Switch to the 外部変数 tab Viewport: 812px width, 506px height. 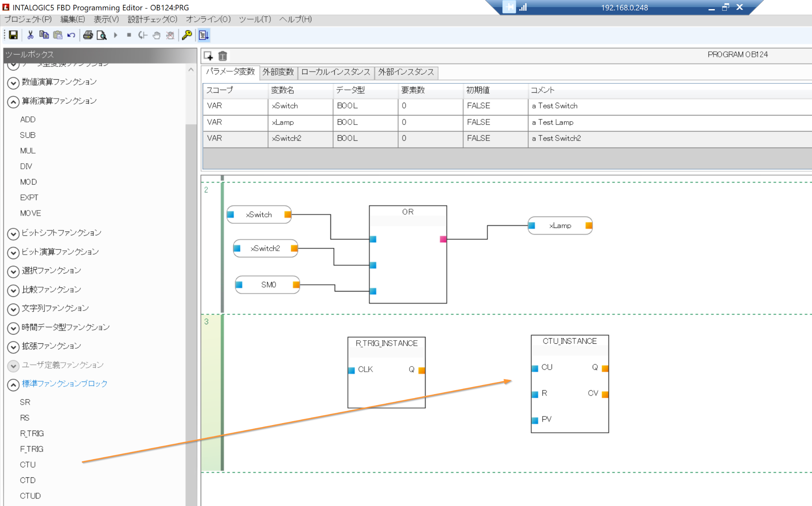point(278,72)
